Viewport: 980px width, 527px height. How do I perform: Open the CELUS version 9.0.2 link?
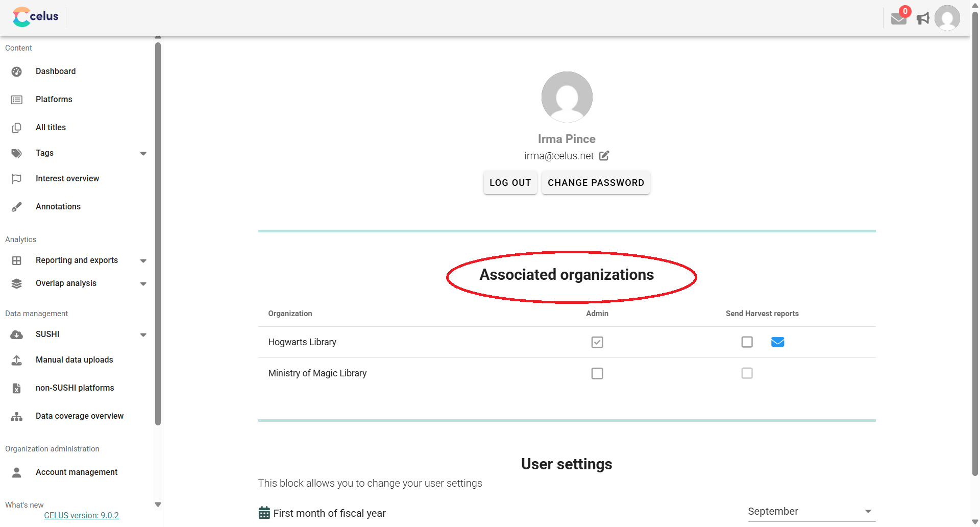tap(81, 516)
